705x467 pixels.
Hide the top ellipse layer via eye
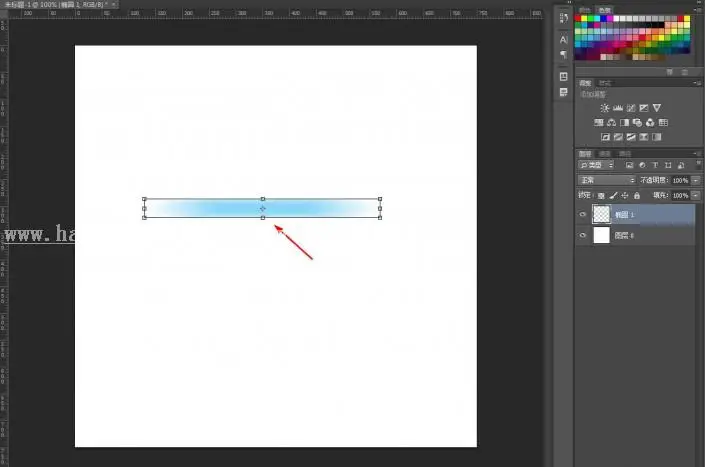pos(583,214)
